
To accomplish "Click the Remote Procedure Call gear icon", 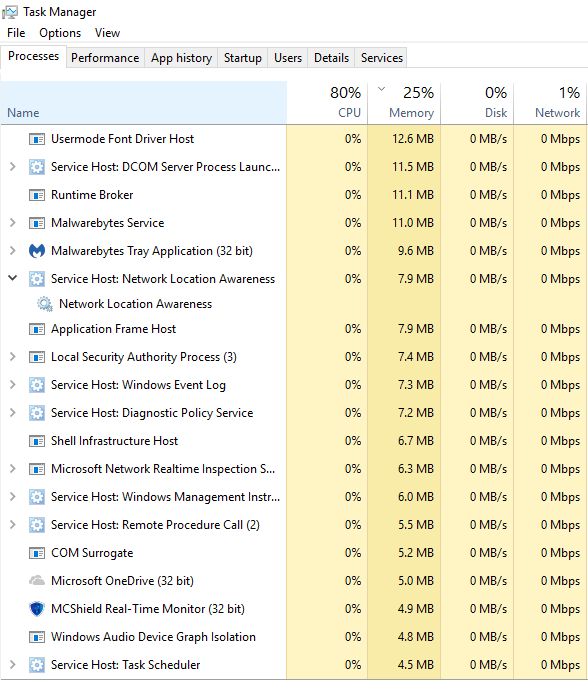I will pos(37,525).
